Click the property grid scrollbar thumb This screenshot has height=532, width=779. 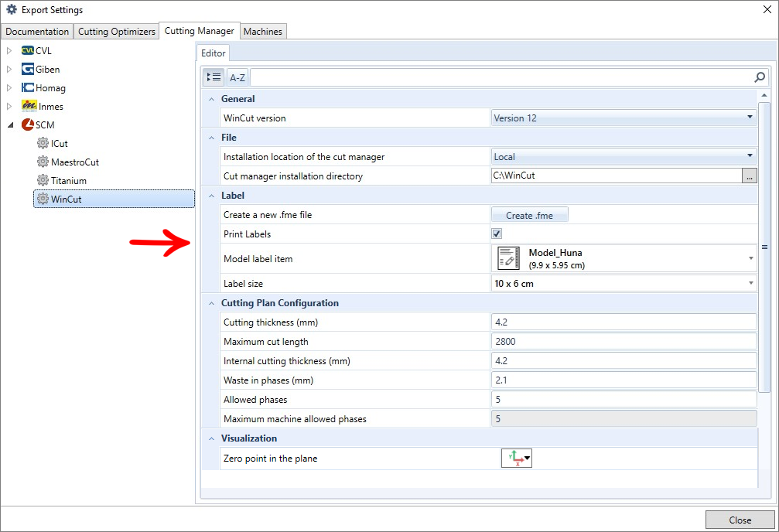coord(764,247)
